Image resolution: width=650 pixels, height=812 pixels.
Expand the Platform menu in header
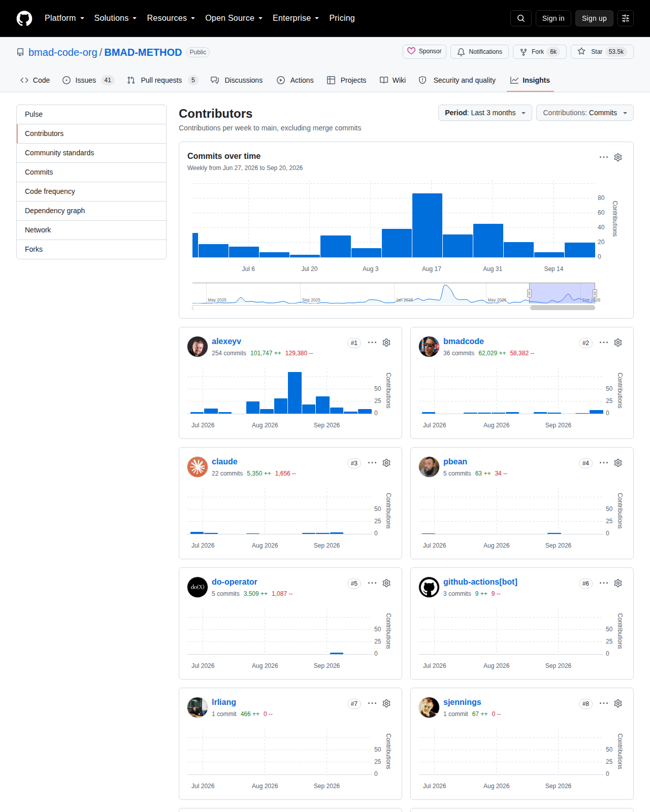pos(64,18)
